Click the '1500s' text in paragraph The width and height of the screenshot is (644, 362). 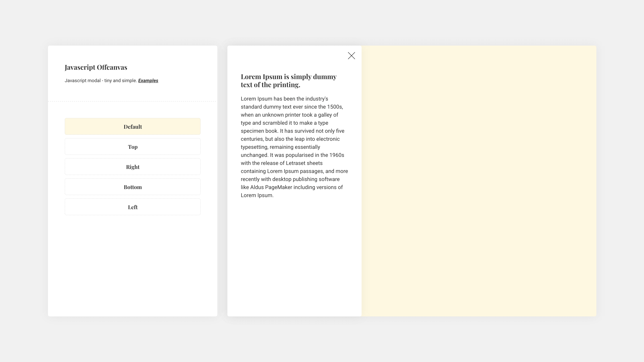[x=335, y=107]
